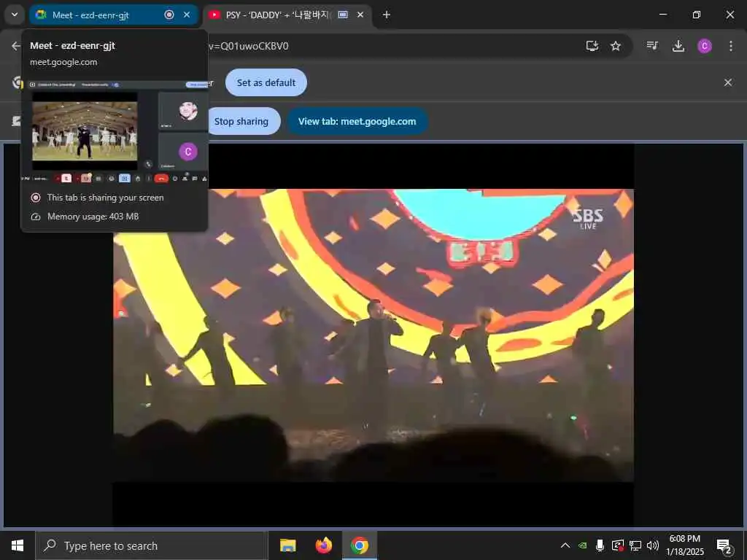
Task: Open the Chrome three-dot menu
Action: coord(731,46)
